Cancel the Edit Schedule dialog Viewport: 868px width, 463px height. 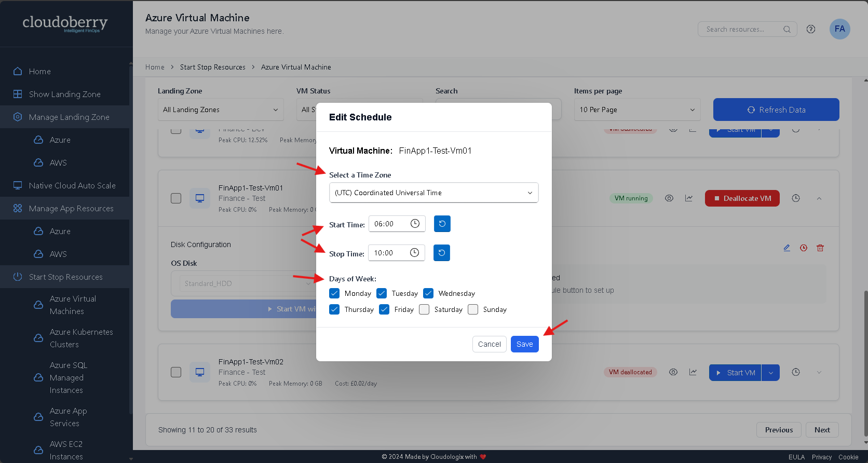[x=490, y=344]
